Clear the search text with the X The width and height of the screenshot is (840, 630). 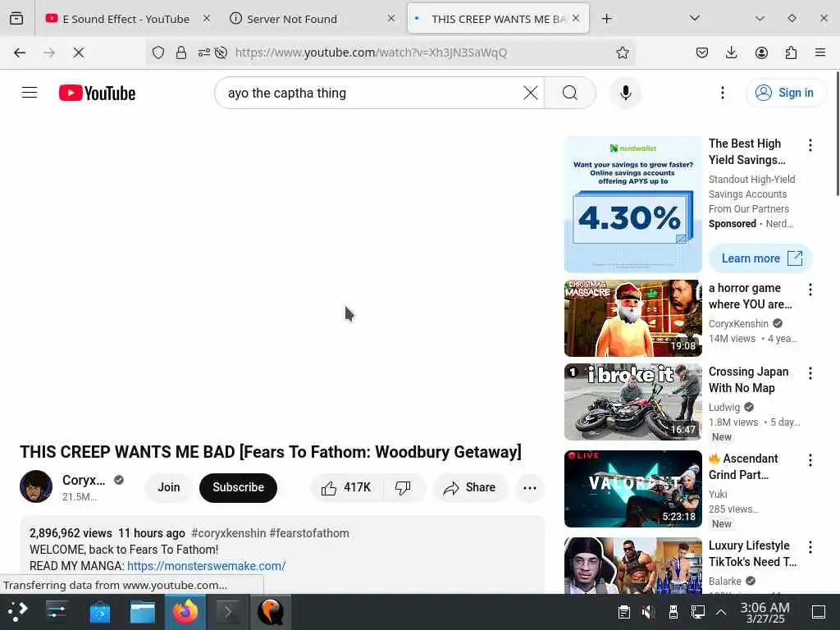click(x=531, y=93)
